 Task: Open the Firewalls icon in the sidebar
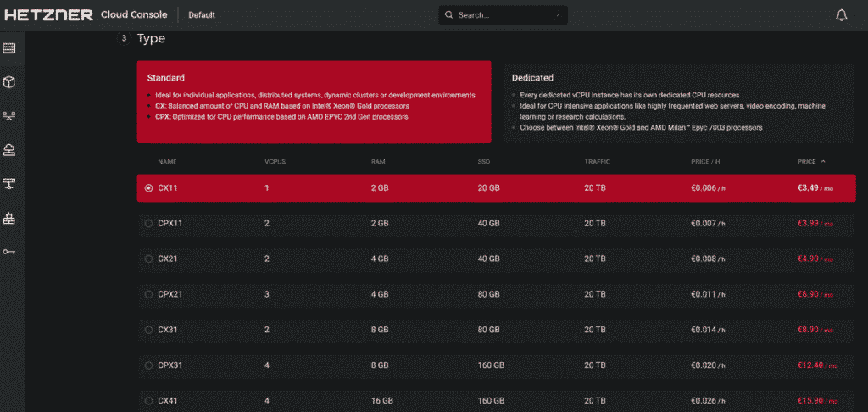click(9, 218)
